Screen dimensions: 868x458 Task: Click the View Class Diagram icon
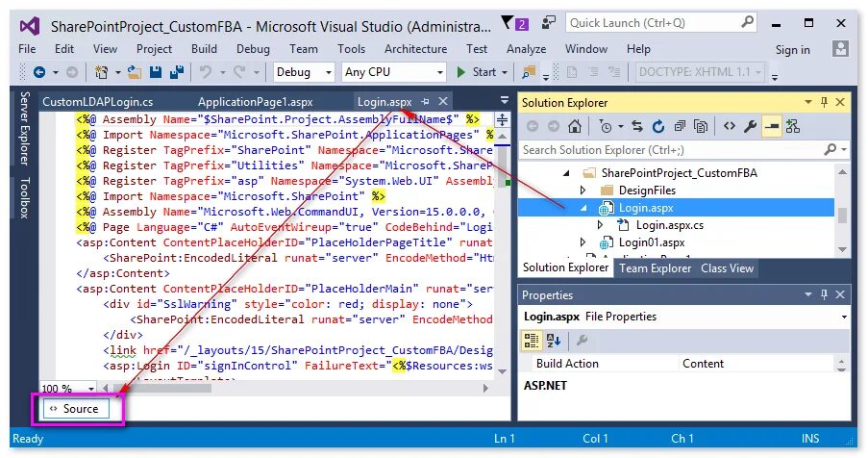(x=793, y=127)
